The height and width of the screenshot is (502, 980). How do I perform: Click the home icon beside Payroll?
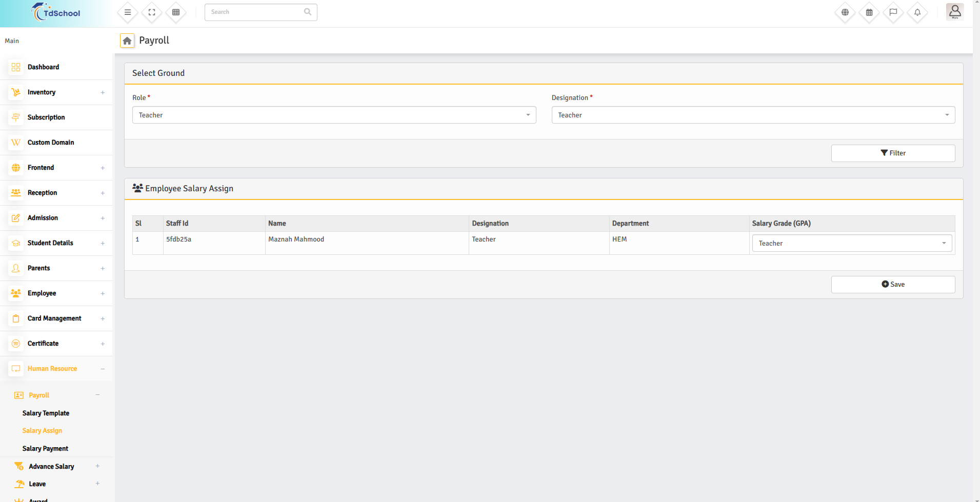(x=127, y=41)
